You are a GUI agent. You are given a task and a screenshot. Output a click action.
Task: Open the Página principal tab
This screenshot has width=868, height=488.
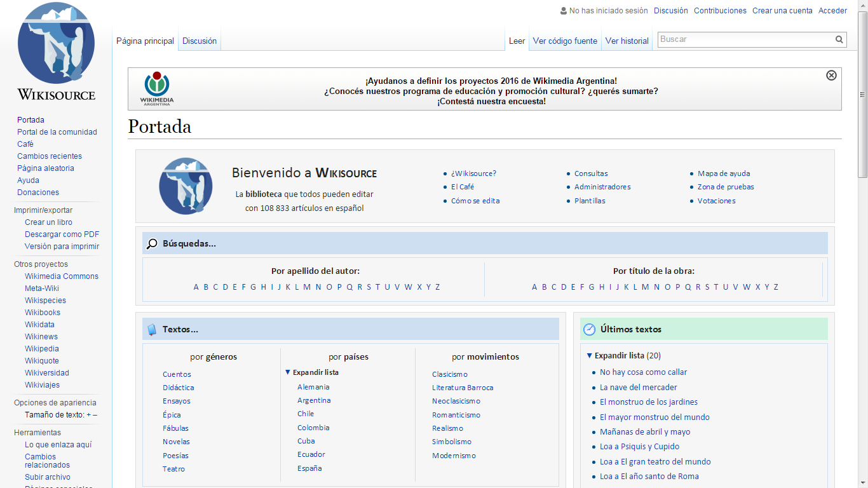(145, 41)
